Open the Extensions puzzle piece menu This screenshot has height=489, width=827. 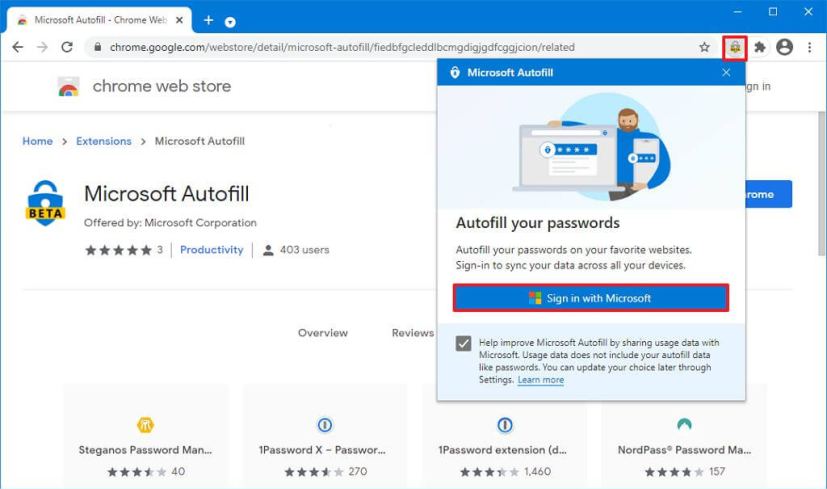[759, 47]
